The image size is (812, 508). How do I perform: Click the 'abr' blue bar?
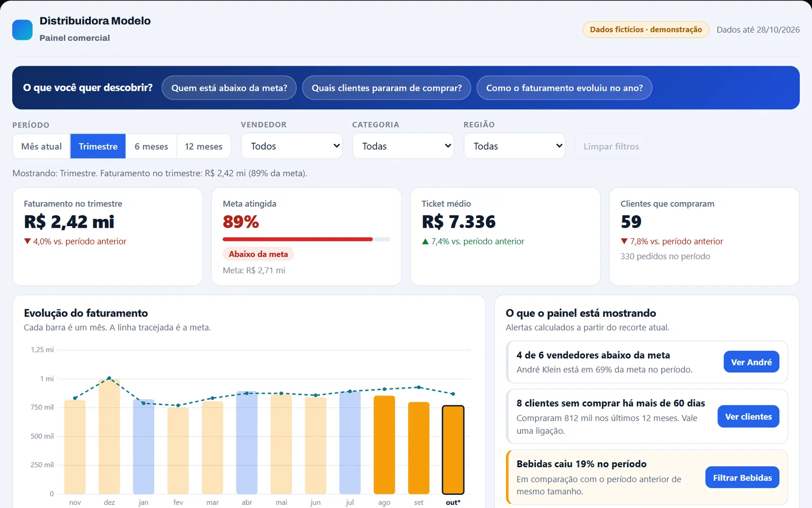pos(247,443)
